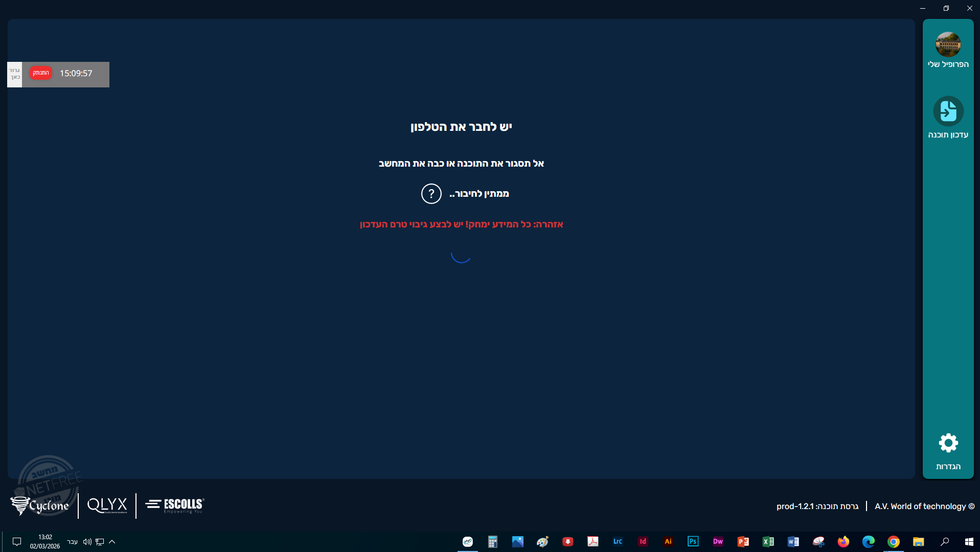Minimize the application window
The width and height of the screenshot is (980, 552).
click(923, 8)
